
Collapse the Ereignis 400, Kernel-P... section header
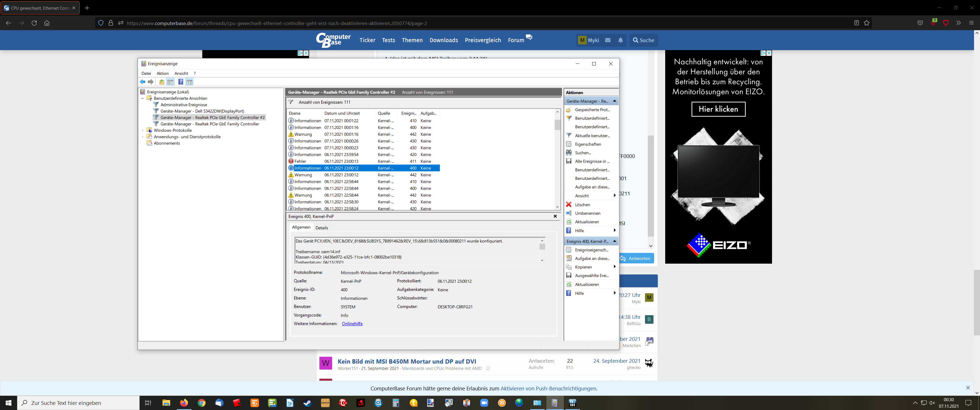click(x=591, y=241)
